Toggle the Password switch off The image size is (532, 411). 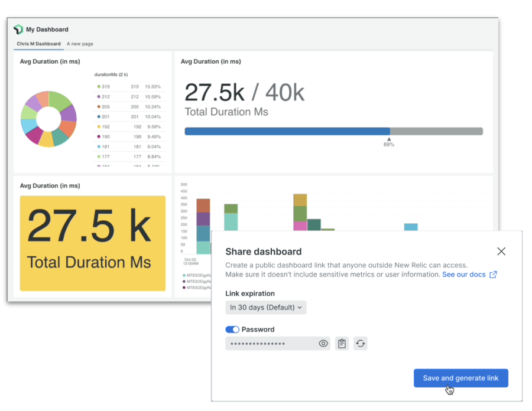(232, 330)
